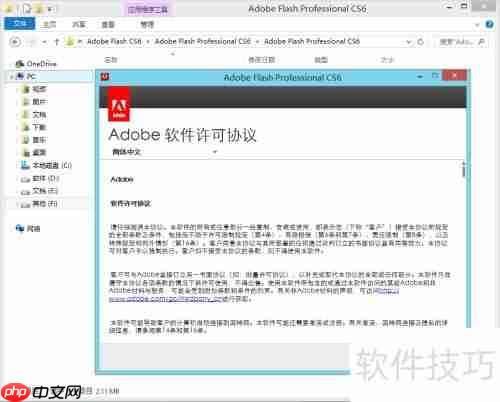
Task: Go up one folder level
Action: pos(56,42)
